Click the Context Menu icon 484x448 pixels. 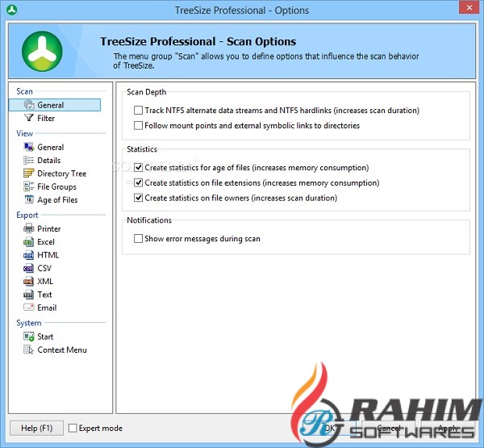coord(29,350)
